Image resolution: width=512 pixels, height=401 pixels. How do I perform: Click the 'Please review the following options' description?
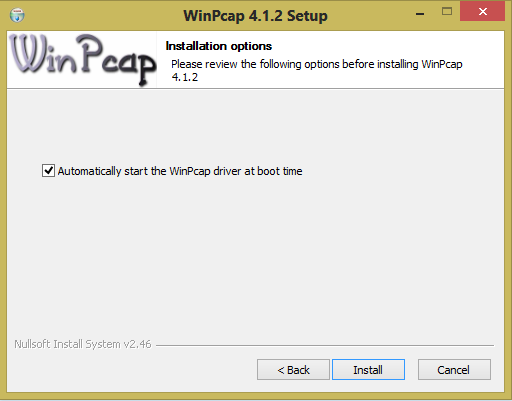(x=316, y=70)
